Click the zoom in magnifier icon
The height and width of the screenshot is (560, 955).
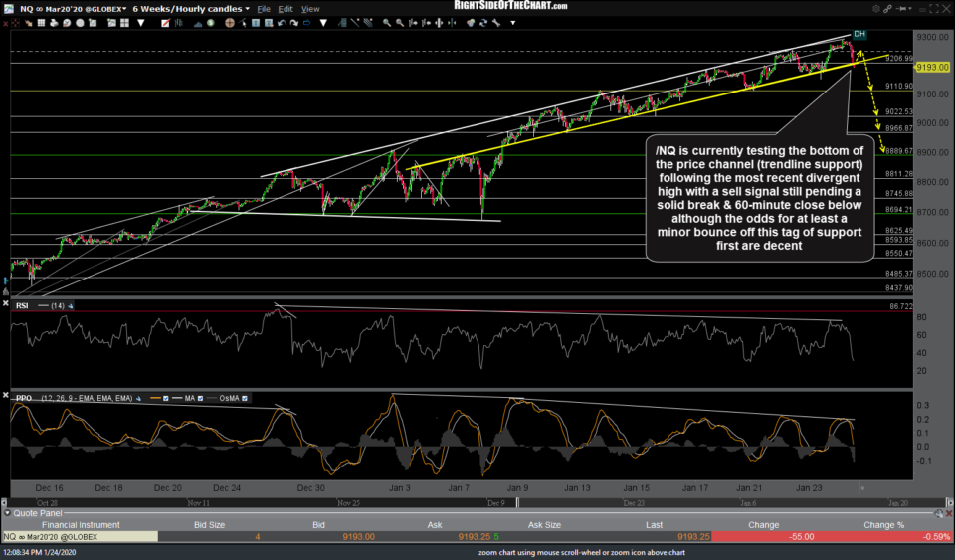pyautogui.click(x=387, y=23)
